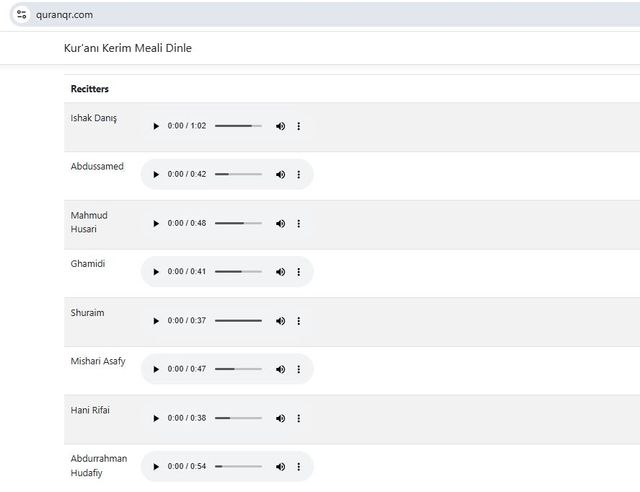Play Mishari Asafy's recitation

(x=156, y=369)
